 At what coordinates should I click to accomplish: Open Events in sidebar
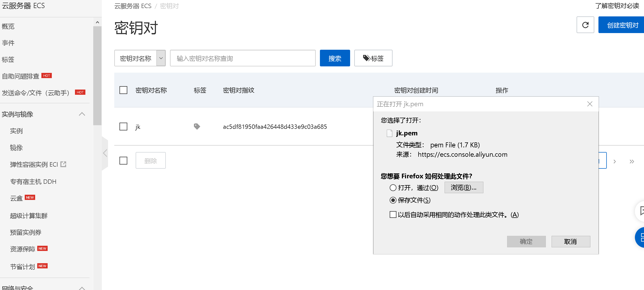click(x=8, y=43)
